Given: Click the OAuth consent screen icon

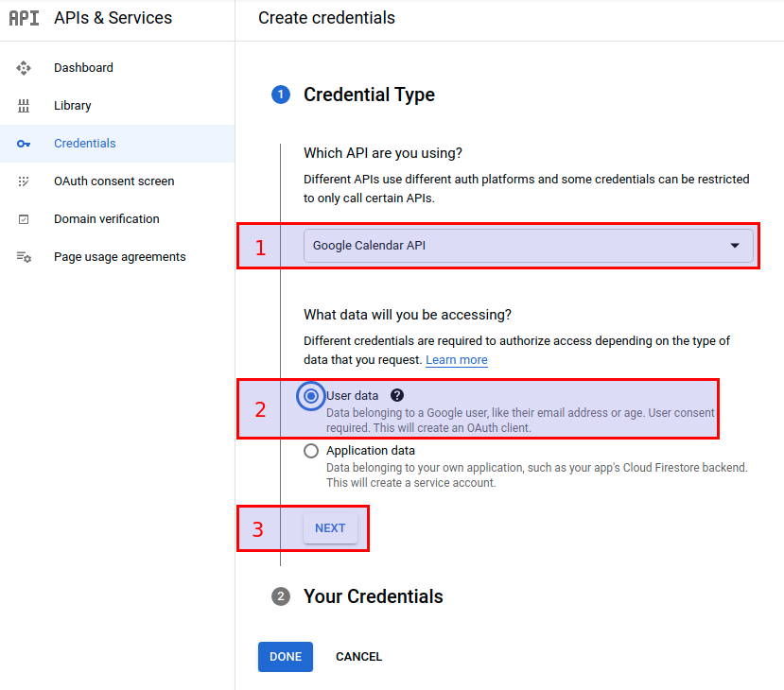Looking at the screenshot, I should pyautogui.click(x=23, y=181).
